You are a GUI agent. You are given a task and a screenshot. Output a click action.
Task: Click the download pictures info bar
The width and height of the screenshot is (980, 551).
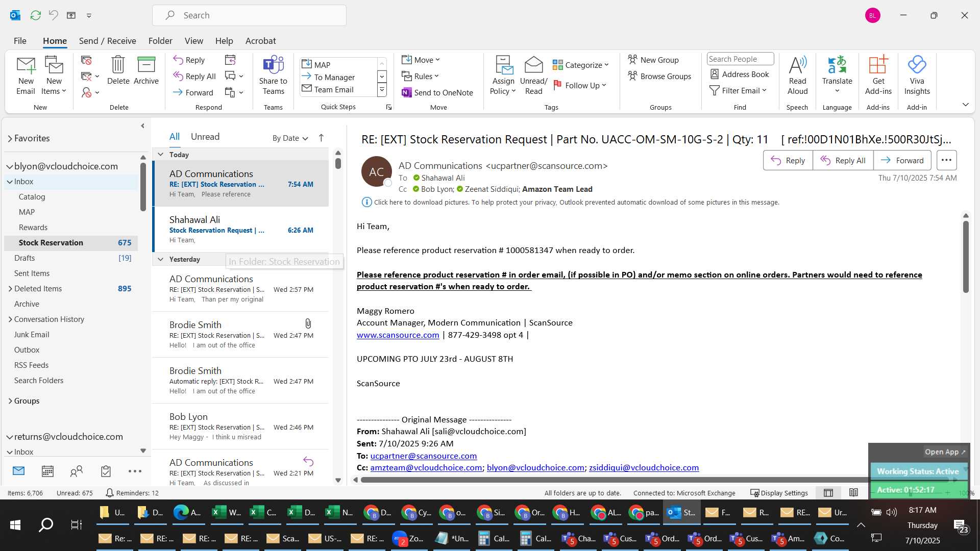point(570,202)
